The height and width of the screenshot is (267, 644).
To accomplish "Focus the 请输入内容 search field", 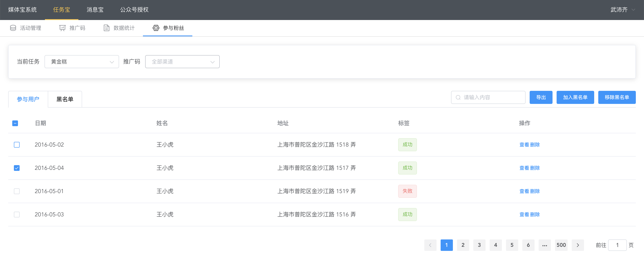I will click(x=488, y=98).
